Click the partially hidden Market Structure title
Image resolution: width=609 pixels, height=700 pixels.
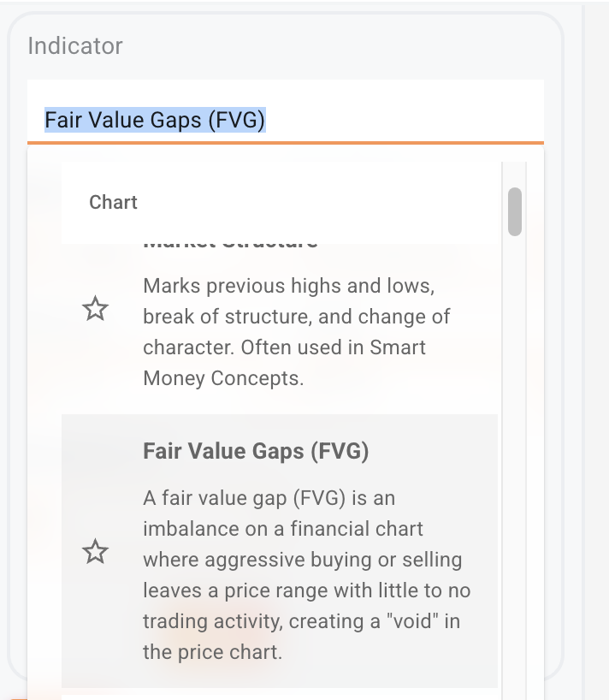229,244
